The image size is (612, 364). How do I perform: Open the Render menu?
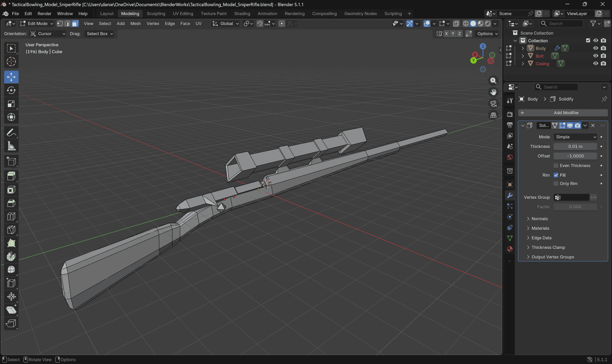(x=44, y=13)
